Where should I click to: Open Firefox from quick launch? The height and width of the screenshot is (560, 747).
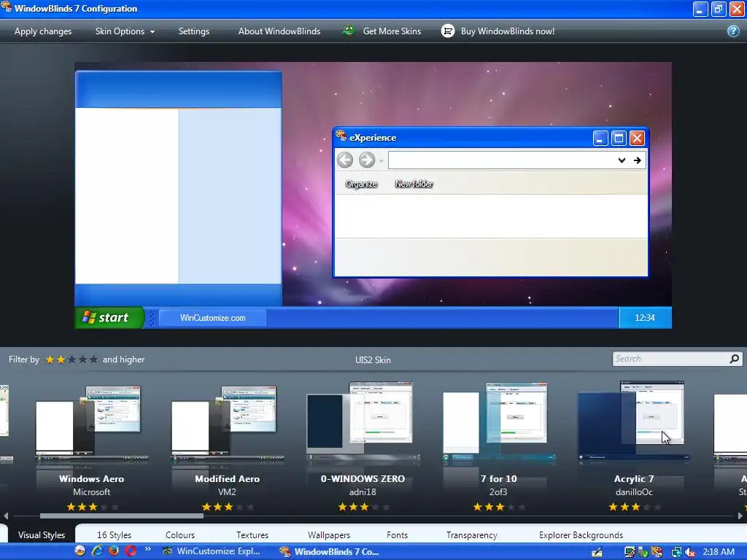(114, 551)
